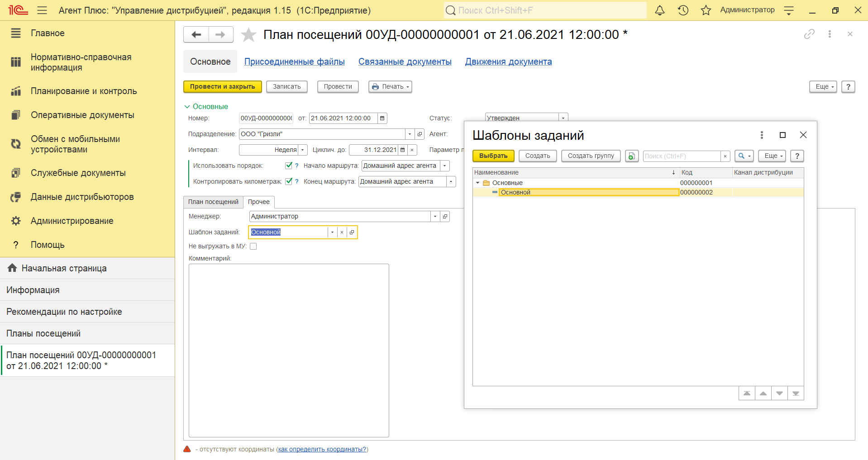Open the Еще menu in dialog
The height and width of the screenshot is (460, 868).
tap(772, 156)
